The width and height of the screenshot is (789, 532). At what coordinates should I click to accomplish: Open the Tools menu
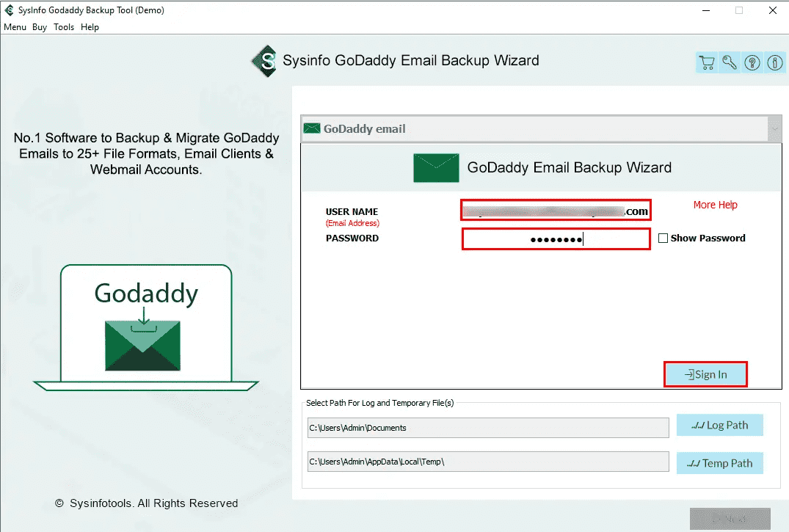(x=63, y=27)
